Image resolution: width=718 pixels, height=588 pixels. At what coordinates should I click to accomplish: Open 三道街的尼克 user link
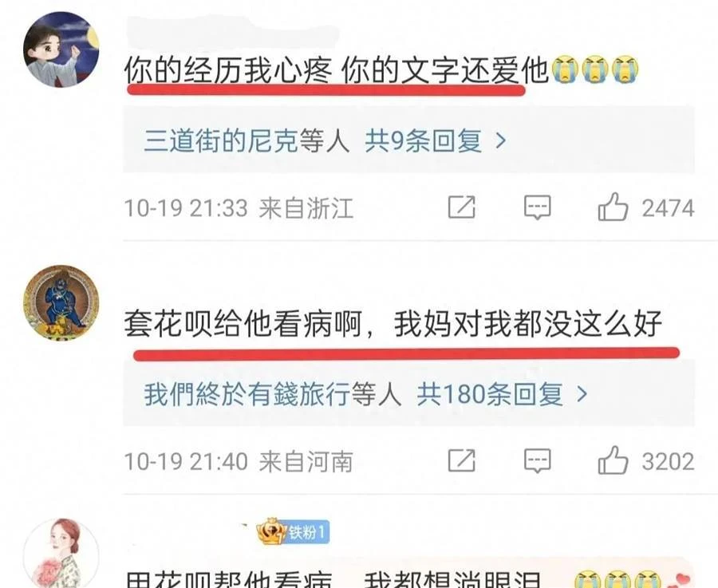[x=221, y=140]
